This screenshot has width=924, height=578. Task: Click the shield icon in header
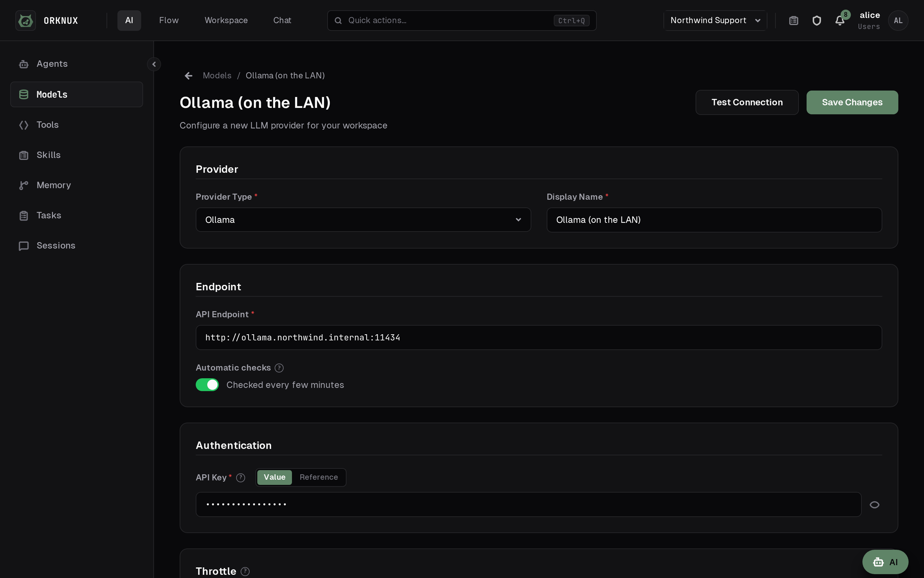pyautogui.click(x=817, y=21)
